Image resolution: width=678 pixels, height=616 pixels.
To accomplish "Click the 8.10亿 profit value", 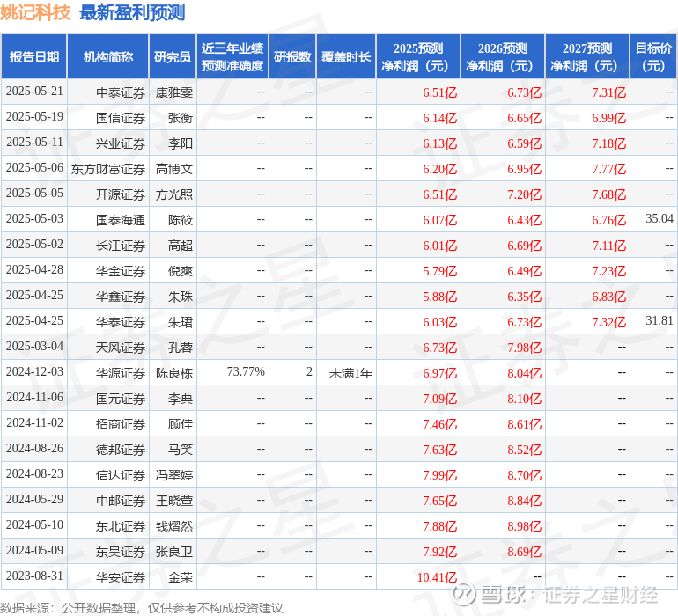I will 525,399.
